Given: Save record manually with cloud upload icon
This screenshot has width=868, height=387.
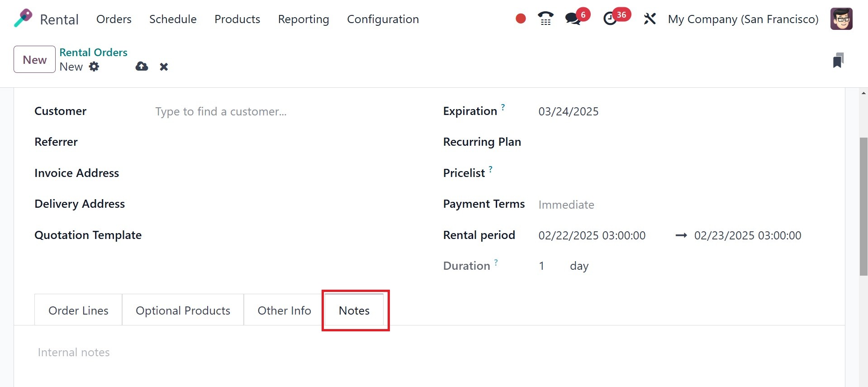Looking at the screenshot, I should click(142, 67).
